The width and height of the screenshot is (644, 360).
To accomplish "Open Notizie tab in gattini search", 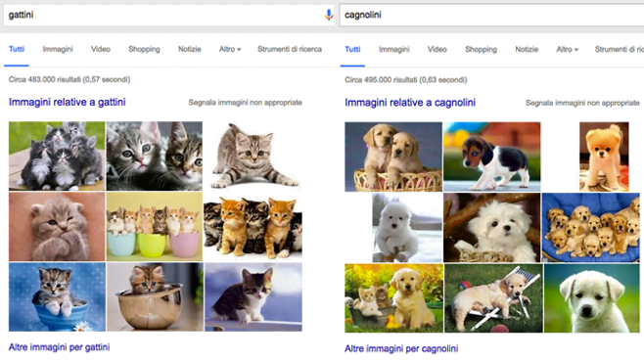I will pyautogui.click(x=189, y=49).
